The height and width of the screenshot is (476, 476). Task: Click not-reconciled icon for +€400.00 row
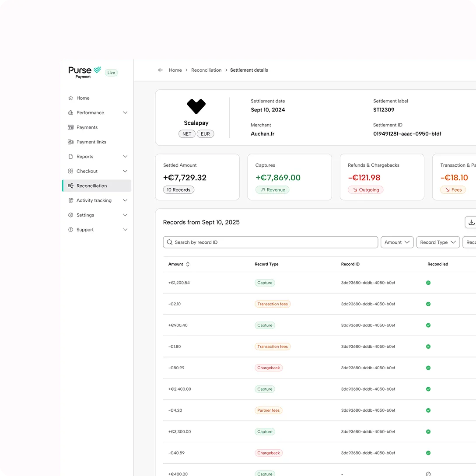coord(428,473)
